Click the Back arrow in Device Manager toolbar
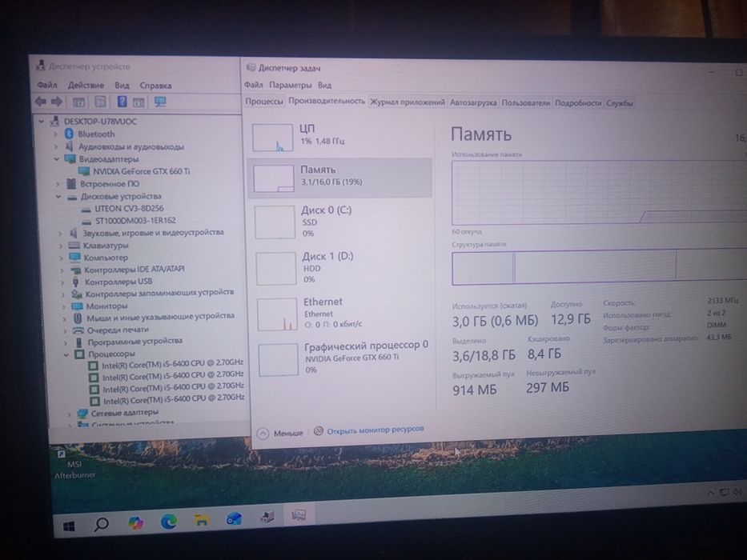The width and height of the screenshot is (747, 560). [x=41, y=101]
